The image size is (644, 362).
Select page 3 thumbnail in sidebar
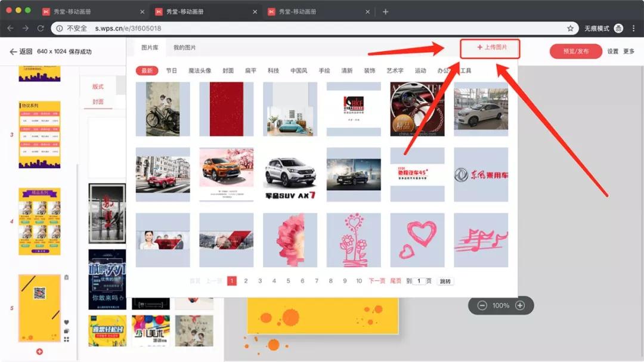point(39,135)
